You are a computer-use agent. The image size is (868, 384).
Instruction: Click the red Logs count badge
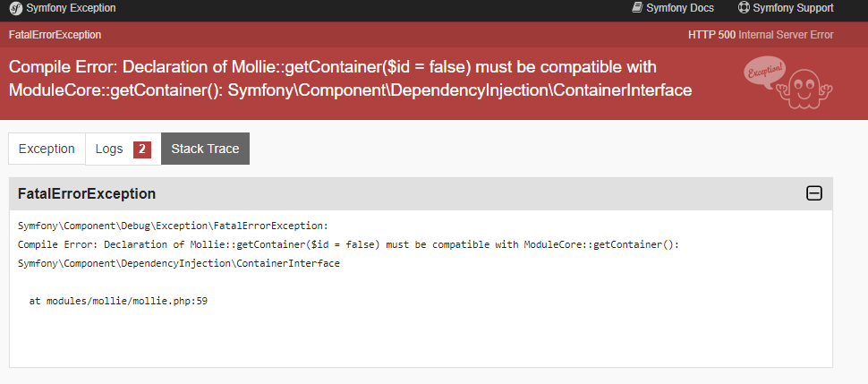point(141,149)
